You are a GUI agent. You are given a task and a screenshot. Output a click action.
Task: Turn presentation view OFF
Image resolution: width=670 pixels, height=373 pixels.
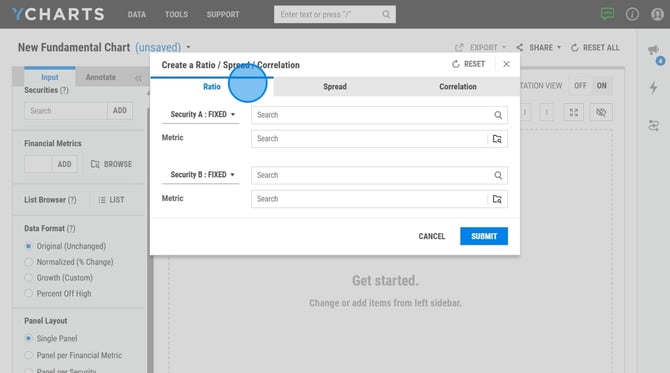tap(580, 85)
